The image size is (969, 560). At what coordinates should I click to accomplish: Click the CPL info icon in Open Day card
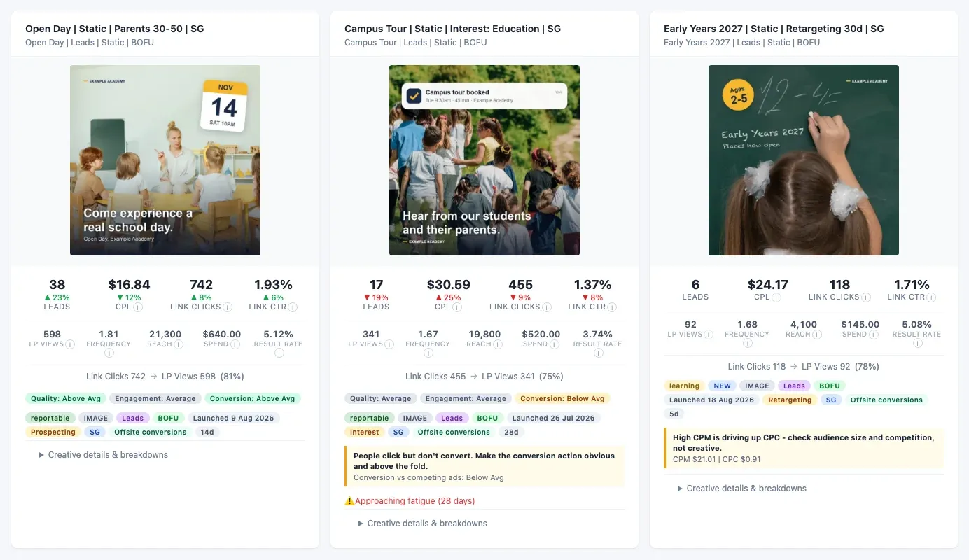pos(138,307)
